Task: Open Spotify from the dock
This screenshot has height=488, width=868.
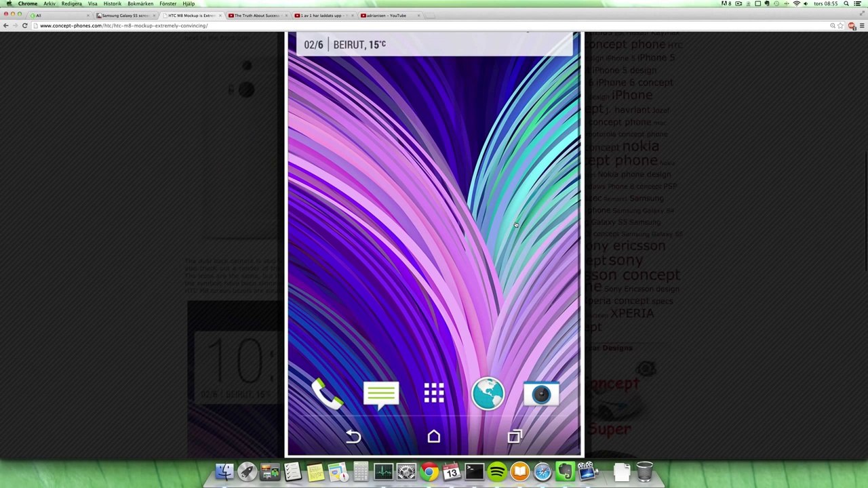Action: point(497,471)
